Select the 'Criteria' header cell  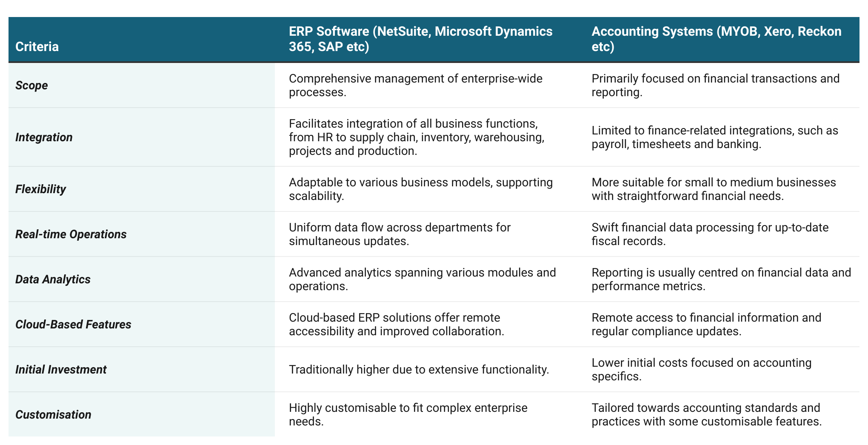click(x=142, y=40)
